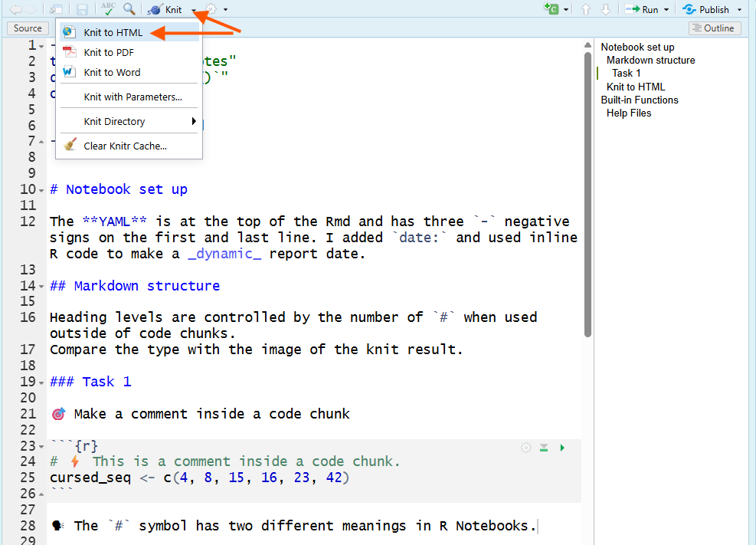Open the document options gear
The width and height of the screenshot is (756, 545).
211,9
